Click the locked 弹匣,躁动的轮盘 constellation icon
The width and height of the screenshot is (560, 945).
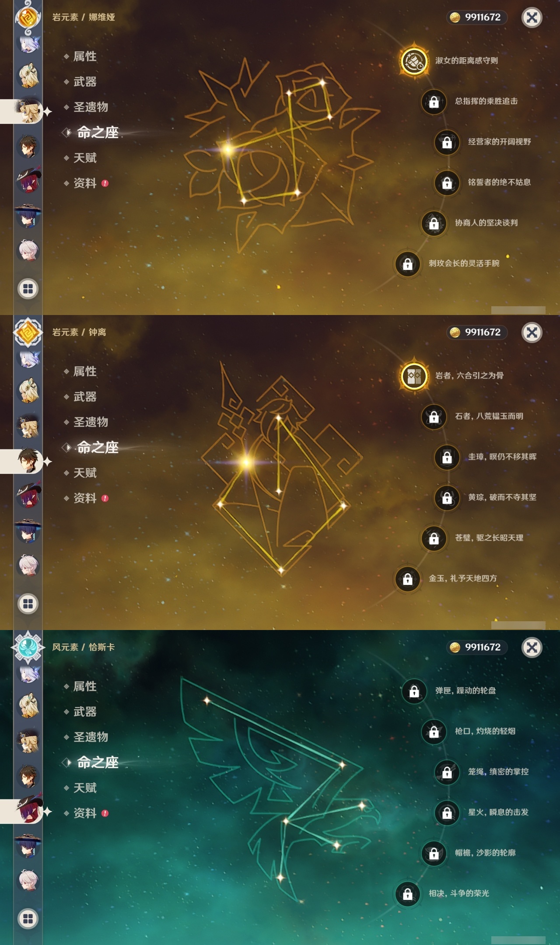tap(414, 691)
